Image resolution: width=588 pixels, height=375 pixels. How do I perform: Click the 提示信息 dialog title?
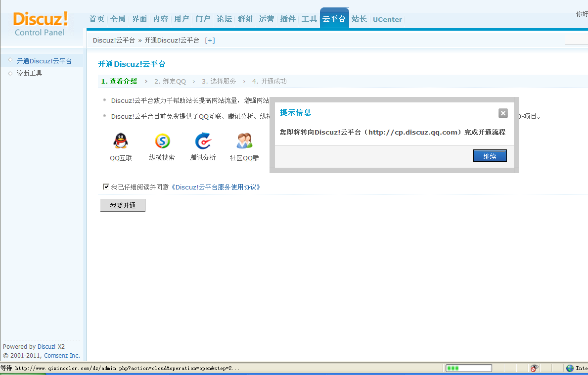296,112
